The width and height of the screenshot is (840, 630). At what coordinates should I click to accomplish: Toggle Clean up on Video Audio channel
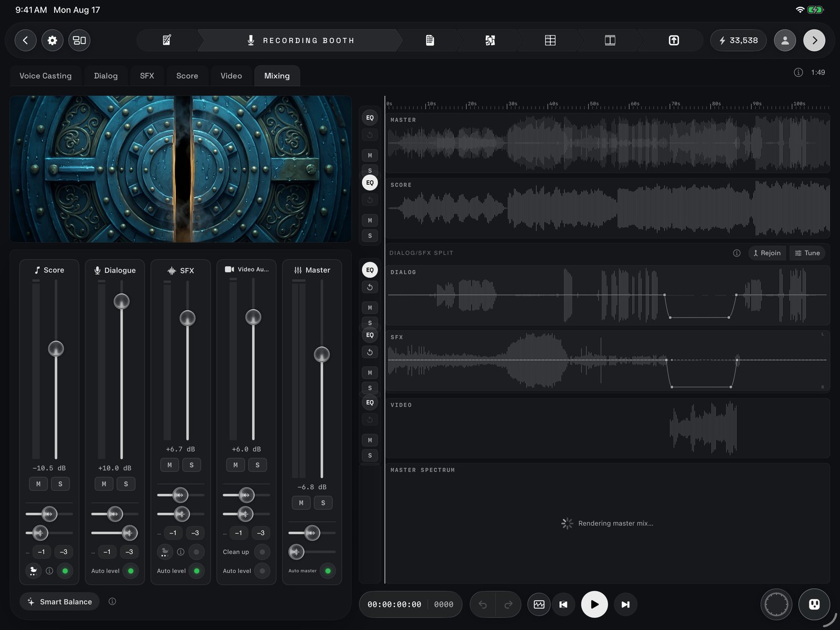pyautogui.click(x=262, y=552)
